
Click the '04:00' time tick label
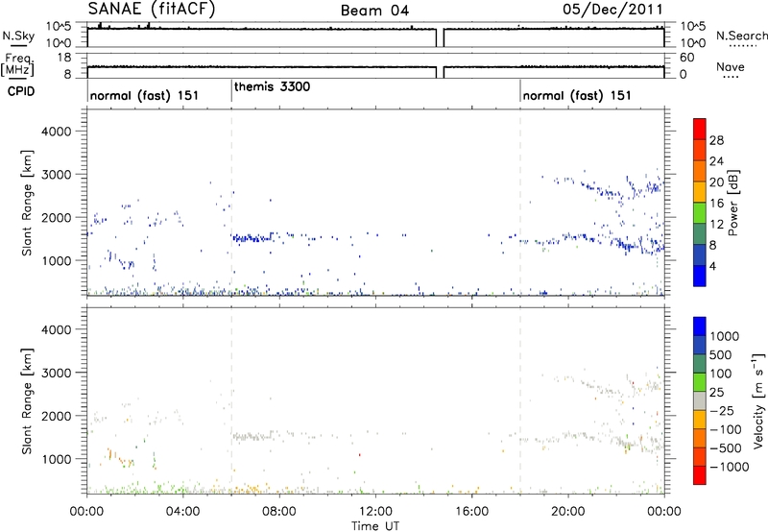tap(183, 512)
